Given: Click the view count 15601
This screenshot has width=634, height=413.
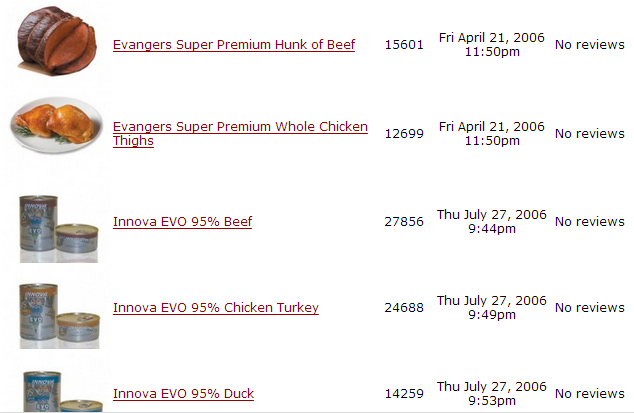Looking at the screenshot, I should [404, 45].
